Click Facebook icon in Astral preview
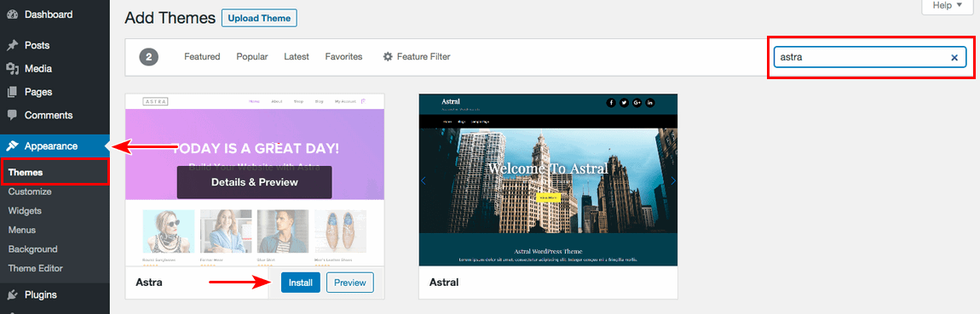This screenshot has width=980, height=314. (x=611, y=102)
